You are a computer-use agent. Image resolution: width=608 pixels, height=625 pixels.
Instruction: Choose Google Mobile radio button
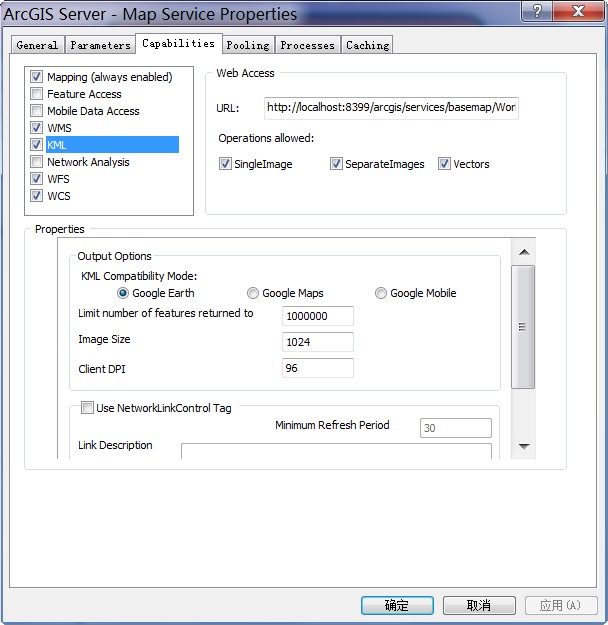[x=381, y=293]
